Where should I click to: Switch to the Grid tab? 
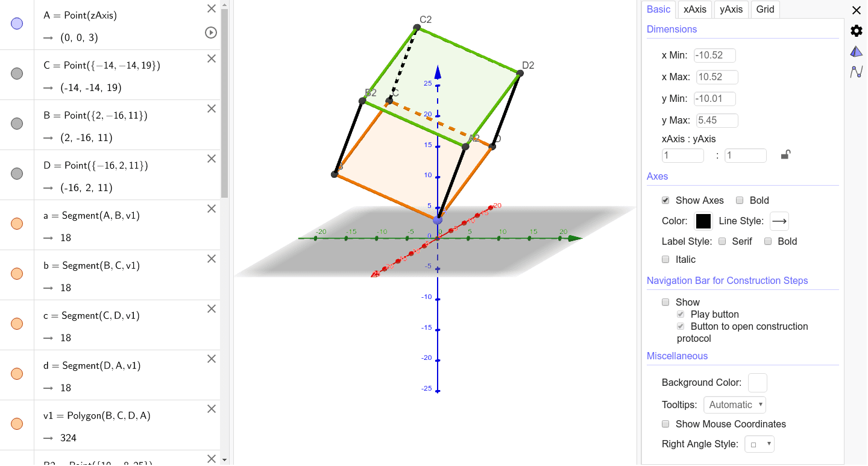coord(765,9)
